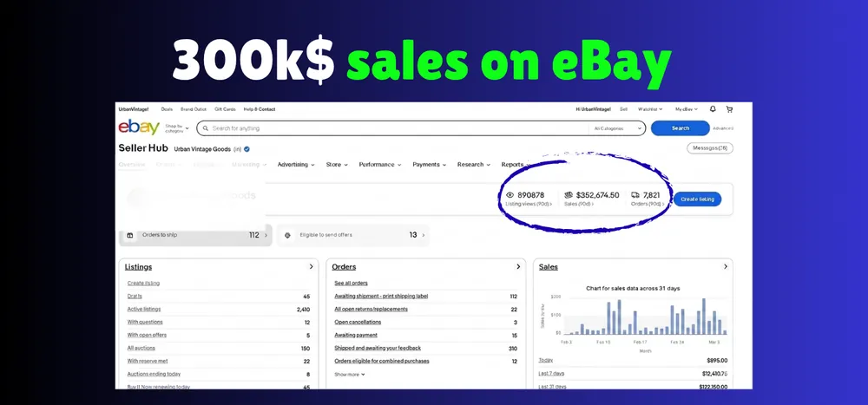Open Auctions ending today link
This screenshot has height=405, width=868.
(x=154, y=374)
